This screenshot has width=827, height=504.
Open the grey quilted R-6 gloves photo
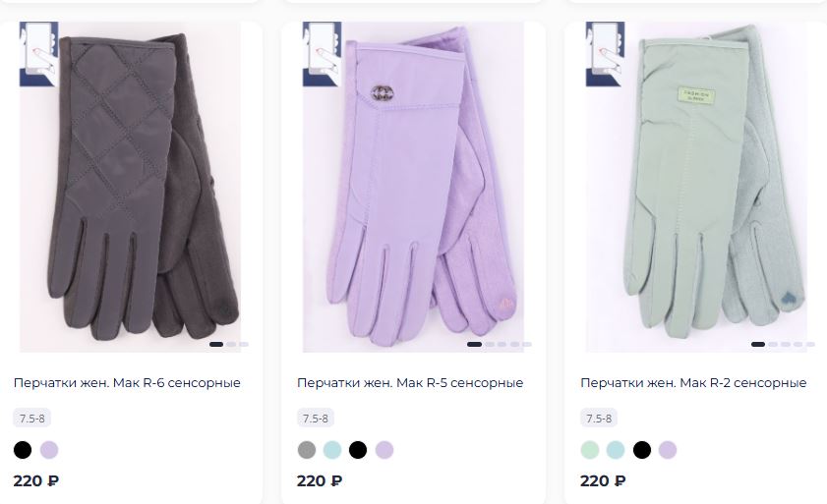pos(130,187)
